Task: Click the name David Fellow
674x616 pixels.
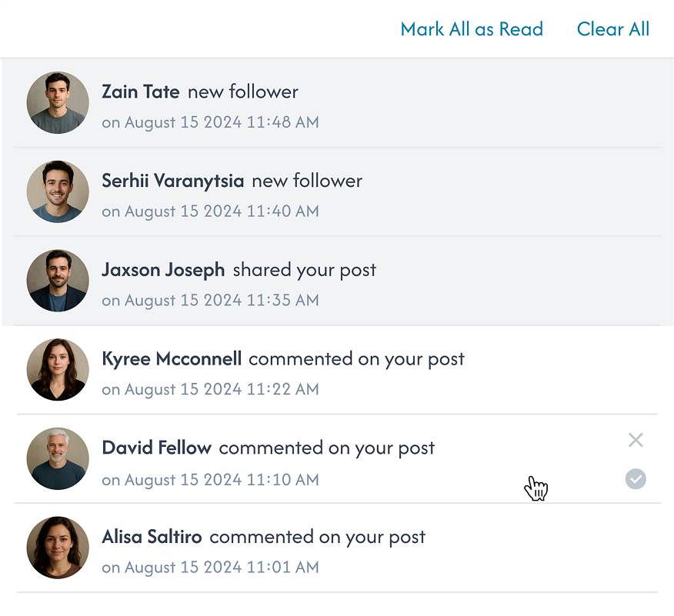Action: 157,448
